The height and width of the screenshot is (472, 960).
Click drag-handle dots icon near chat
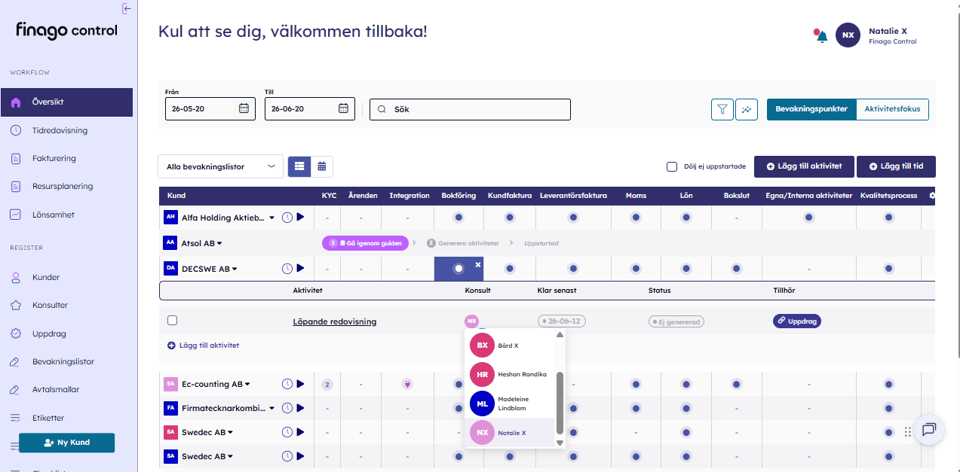[907, 432]
